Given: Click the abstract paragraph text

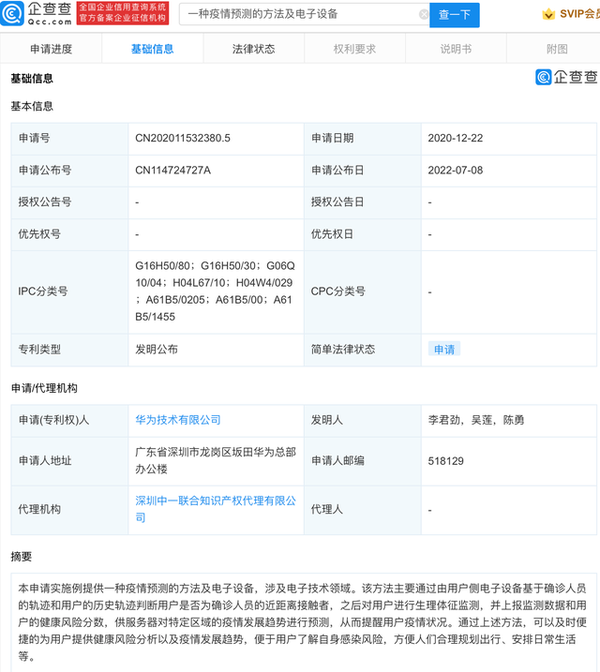Looking at the screenshot, I should tap(303, 622).
